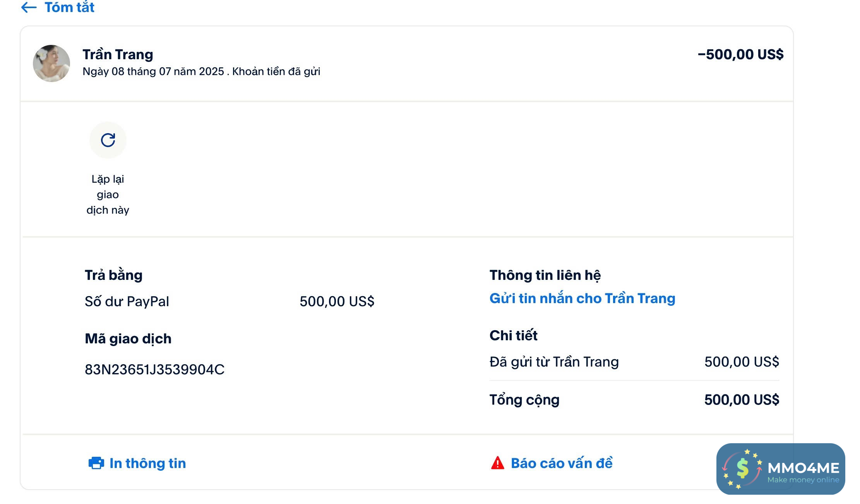
Task: Select "Lặp lại giao dịch này" label
Action: [x=108, y=194]
